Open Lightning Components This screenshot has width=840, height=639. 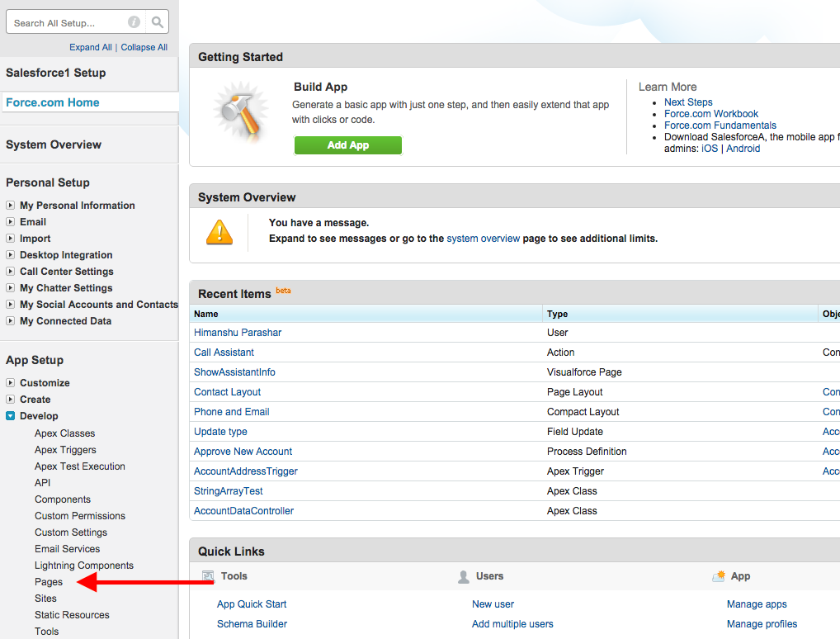[x=84, y=566]
